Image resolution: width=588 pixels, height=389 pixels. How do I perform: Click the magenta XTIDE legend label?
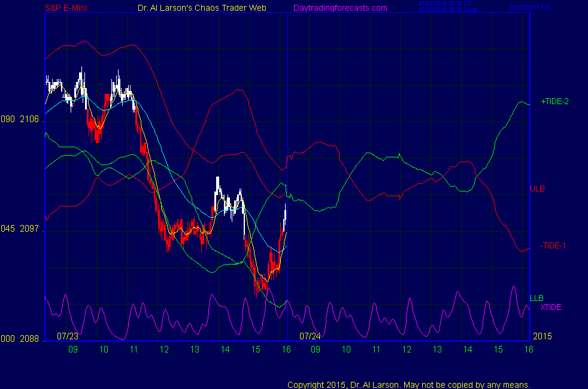click(550, 308)
